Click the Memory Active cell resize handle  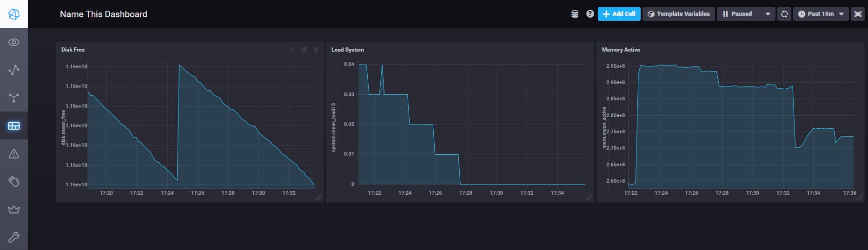coord(859,197)
